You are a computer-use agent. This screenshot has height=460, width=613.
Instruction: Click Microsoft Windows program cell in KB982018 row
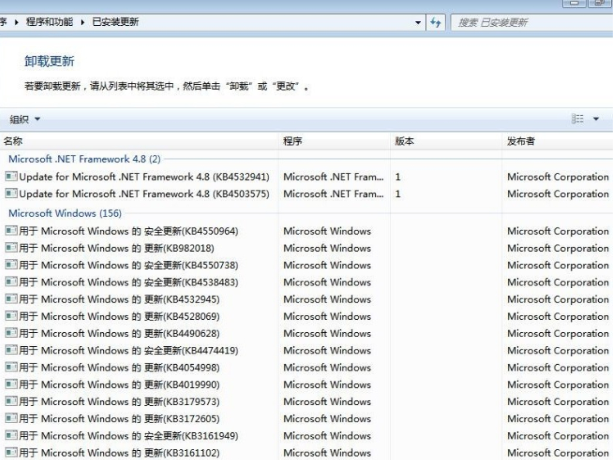[x=327, y=248]
